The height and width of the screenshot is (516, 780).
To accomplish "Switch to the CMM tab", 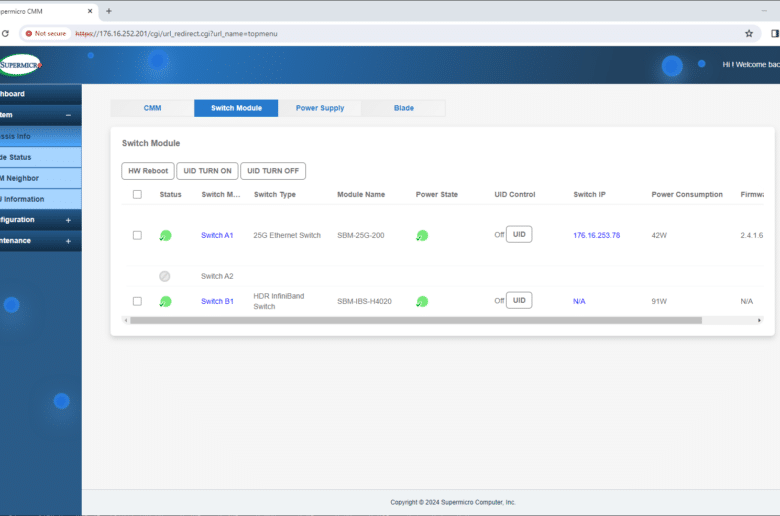I will 152,108.
